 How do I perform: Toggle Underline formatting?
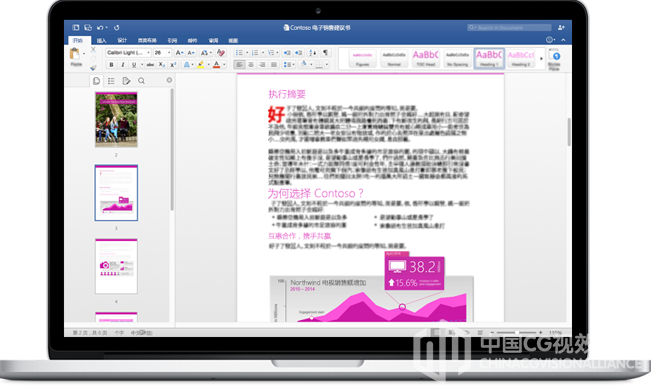click(x=134, y=65)
